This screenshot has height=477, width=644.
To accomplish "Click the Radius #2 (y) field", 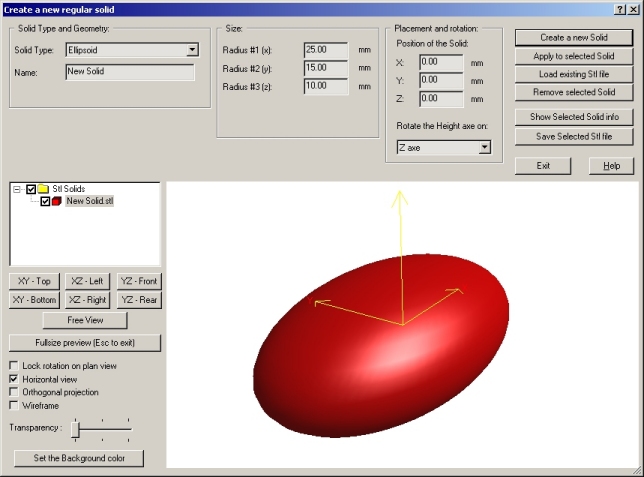I will pos(326,68).
